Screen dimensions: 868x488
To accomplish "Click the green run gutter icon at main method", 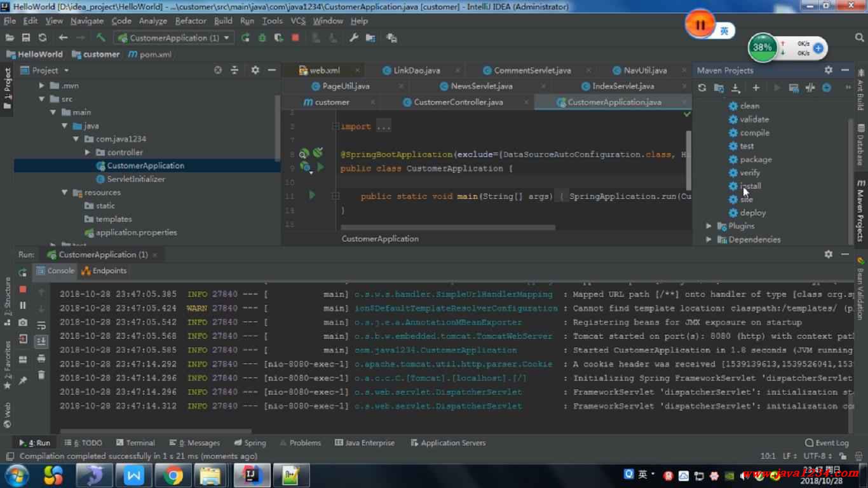I will 311,196.
